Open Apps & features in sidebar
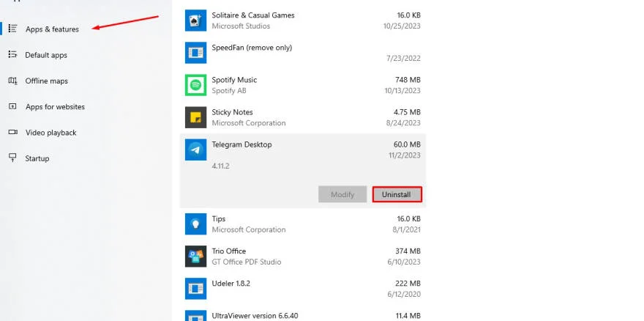 [52, 29]
